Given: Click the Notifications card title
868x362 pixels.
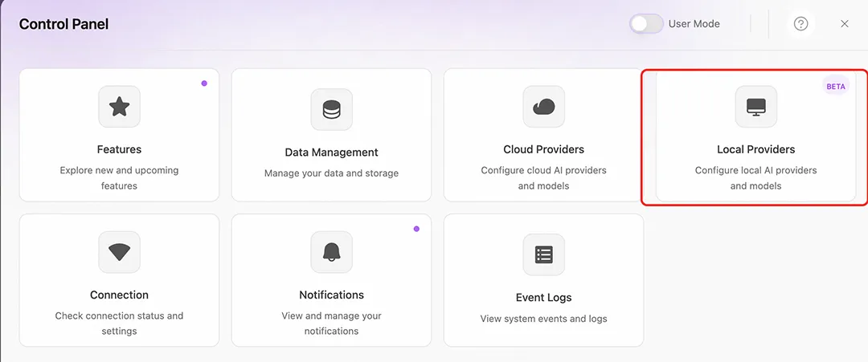Looking at the screenshot, I should (331, 295).
